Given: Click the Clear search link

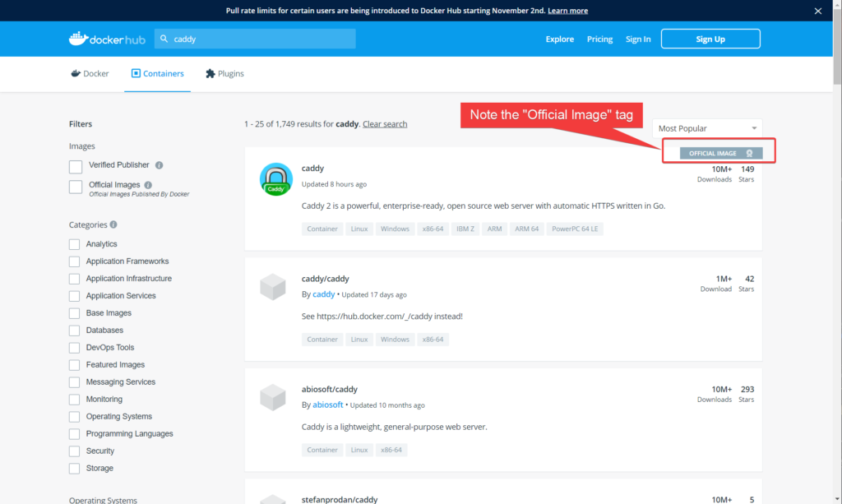Looking at the screenshot, I should pos(384,123).
